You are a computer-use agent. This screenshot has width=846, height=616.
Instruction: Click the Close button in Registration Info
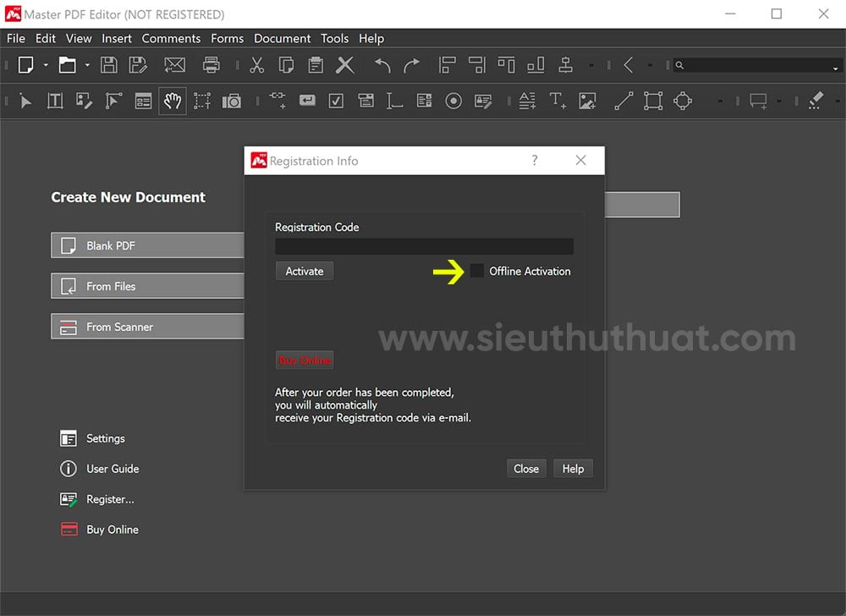tap(526, 469)
